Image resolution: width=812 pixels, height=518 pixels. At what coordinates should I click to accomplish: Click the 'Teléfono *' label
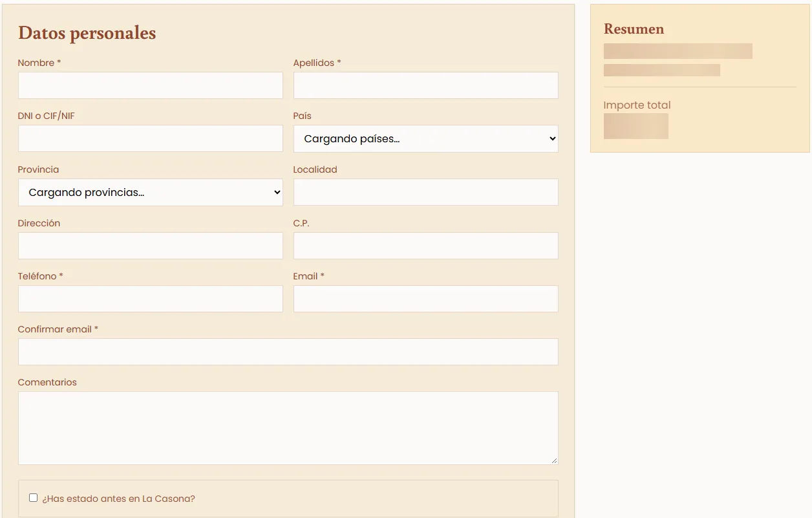point(41,276)
